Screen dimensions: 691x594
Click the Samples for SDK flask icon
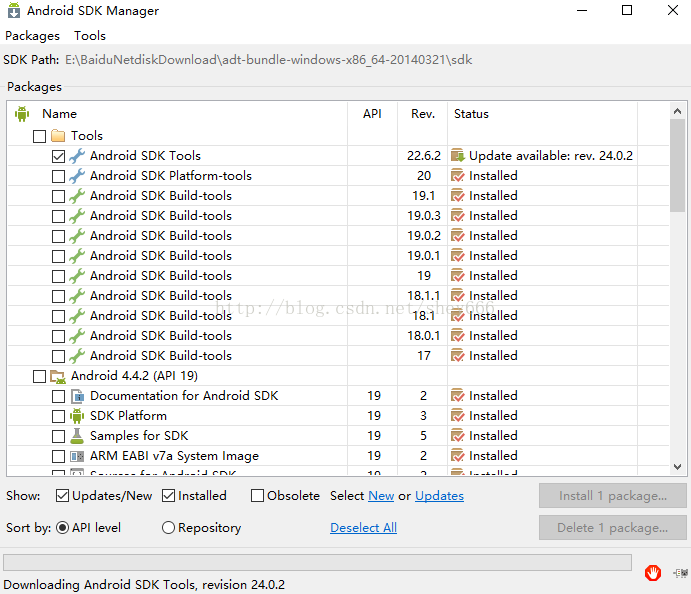pyautogui.click(x=77, y=436)
